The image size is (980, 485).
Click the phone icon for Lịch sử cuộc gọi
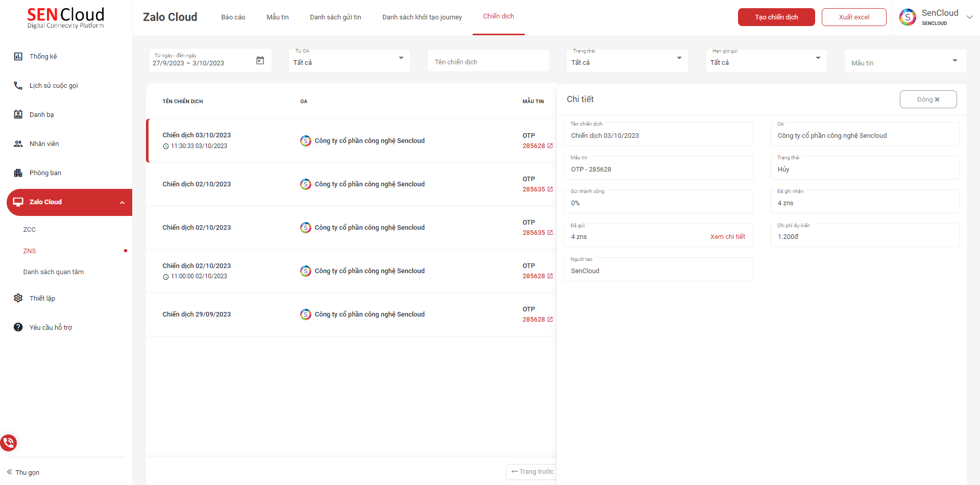pyautogui.click(x=18, y=86)
